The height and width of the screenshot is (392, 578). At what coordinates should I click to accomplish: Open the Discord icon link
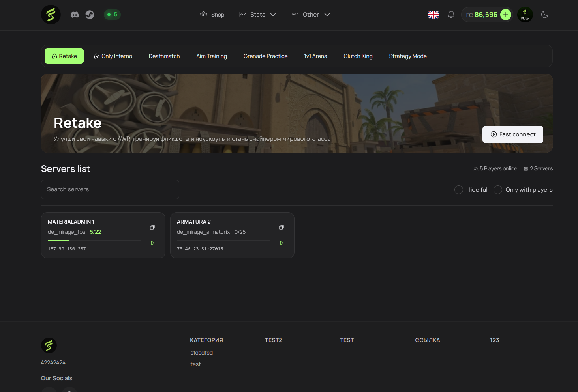click(x=75, y=15)
